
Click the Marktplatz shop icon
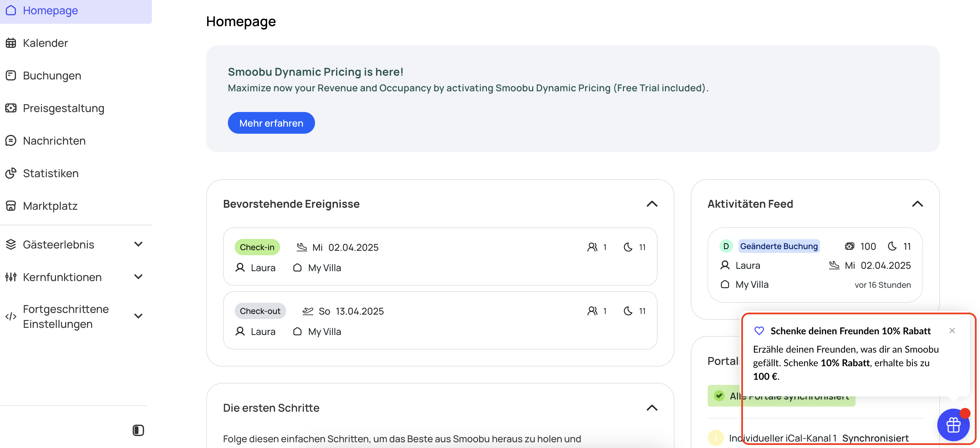(x=11, y=206)
